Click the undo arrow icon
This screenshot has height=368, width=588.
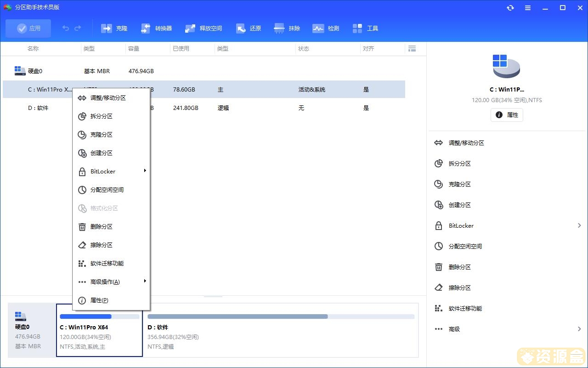click(x=66, y=29)
